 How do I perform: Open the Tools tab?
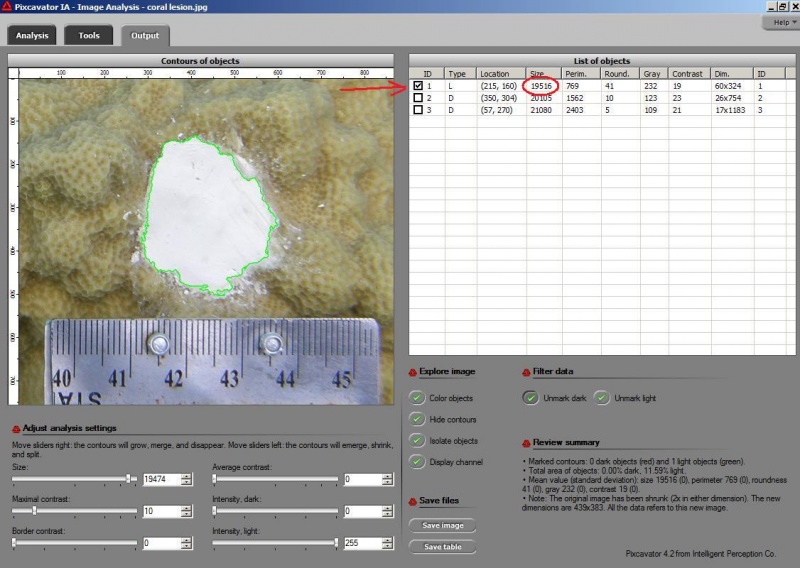tap(89, 35)
